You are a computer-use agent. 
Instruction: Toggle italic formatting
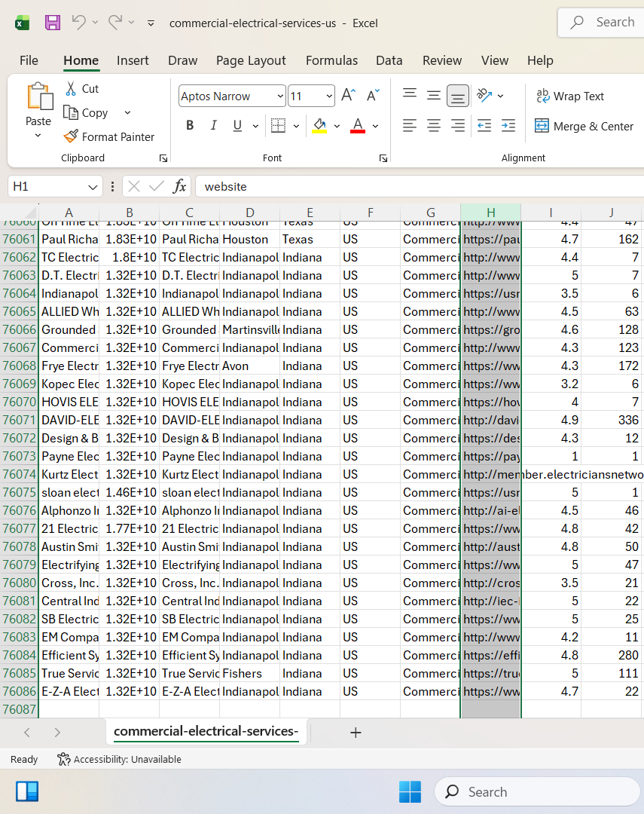[213, 125]
